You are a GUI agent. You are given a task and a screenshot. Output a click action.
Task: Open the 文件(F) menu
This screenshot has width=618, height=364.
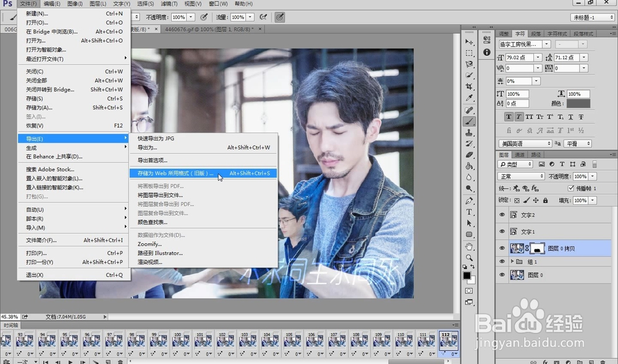[28, 4]
